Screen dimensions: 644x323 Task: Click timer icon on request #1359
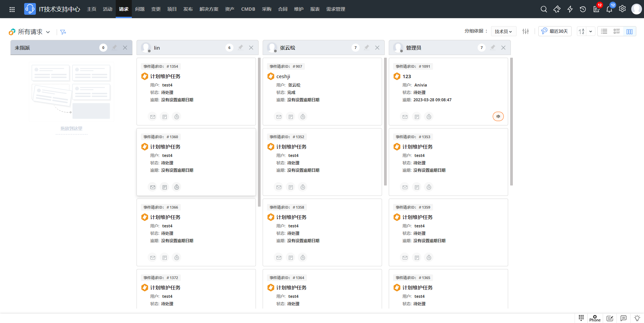pyautogui.click(x=429, y=258)
